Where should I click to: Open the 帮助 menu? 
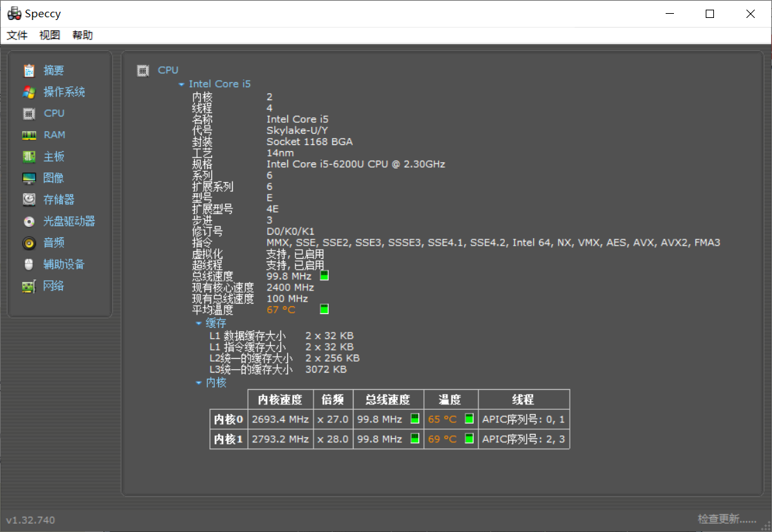pyautogui.click(x=83, y=35)
